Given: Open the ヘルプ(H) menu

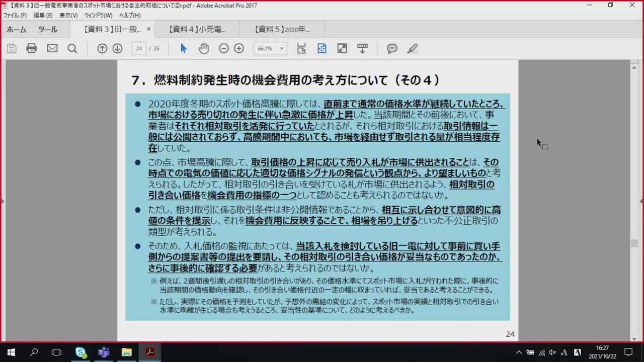Looking at the screenshot, I should point(130,16).
